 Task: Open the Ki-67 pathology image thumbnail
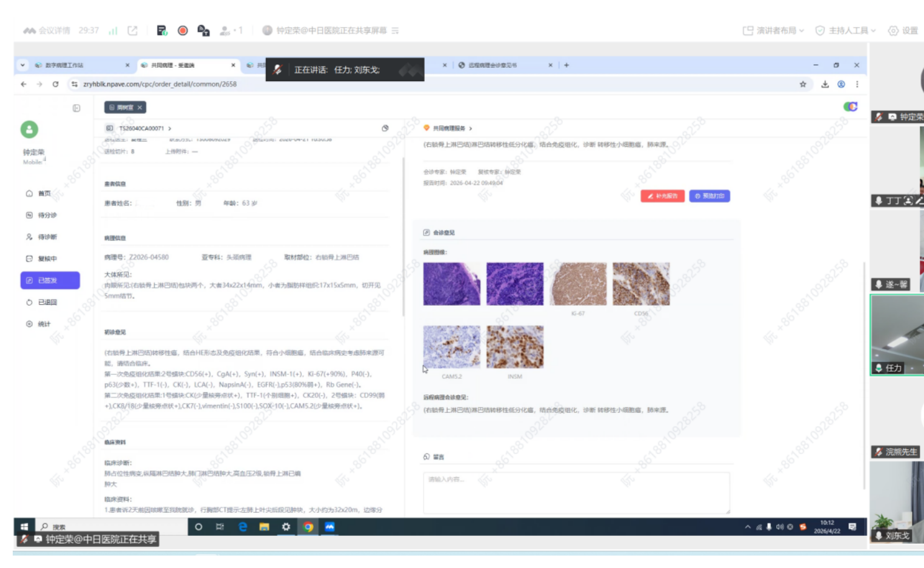coord(578,284)
